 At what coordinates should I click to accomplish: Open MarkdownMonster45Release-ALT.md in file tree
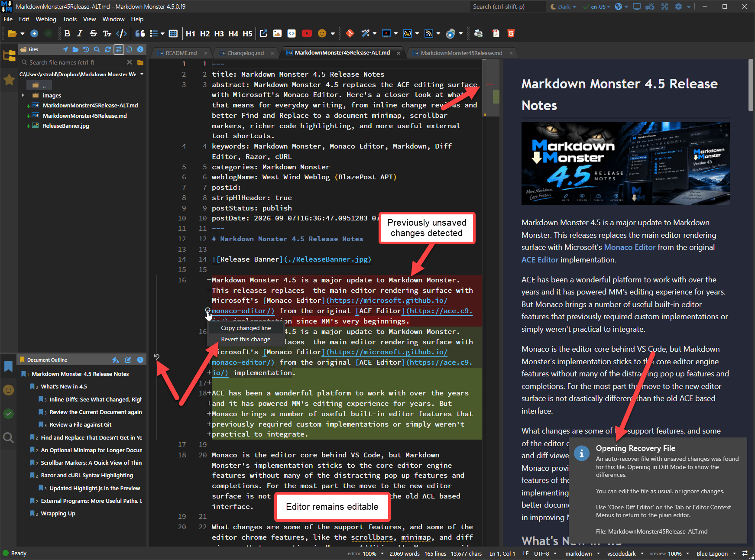90,106
